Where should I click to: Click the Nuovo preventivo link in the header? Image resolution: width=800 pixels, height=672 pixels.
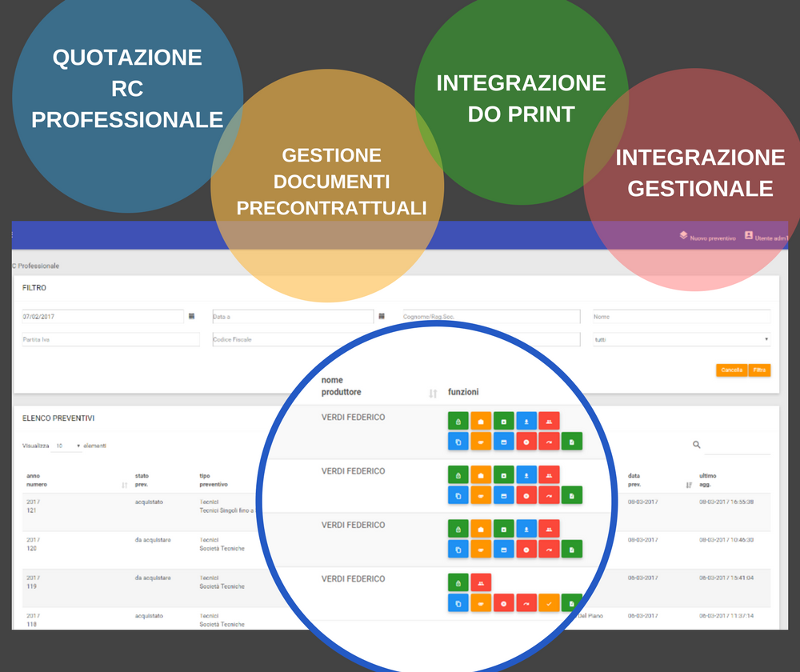pos(708,237)
